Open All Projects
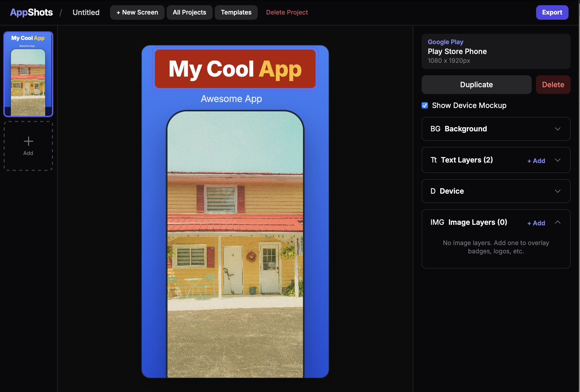The image size is (580, 392). tap(189, 12)
